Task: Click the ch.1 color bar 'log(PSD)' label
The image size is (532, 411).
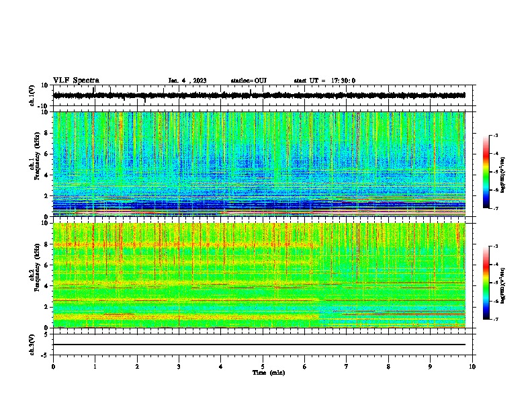Action: coord(503,175)
